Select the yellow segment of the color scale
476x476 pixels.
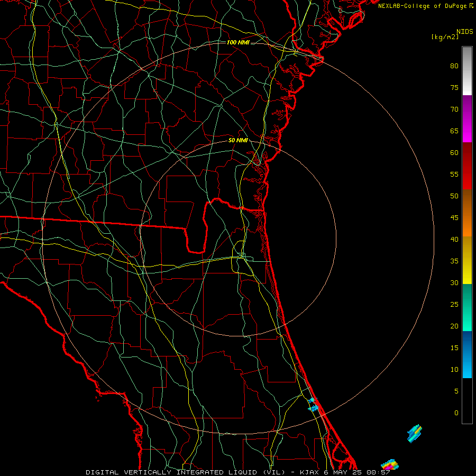467,260
